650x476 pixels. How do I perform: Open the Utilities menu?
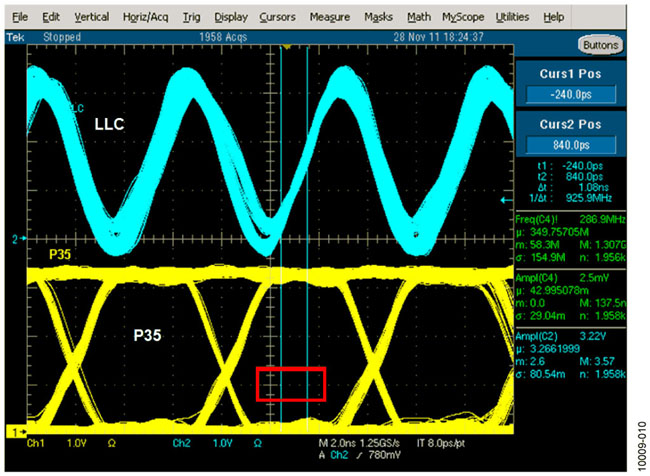[512, 17]
